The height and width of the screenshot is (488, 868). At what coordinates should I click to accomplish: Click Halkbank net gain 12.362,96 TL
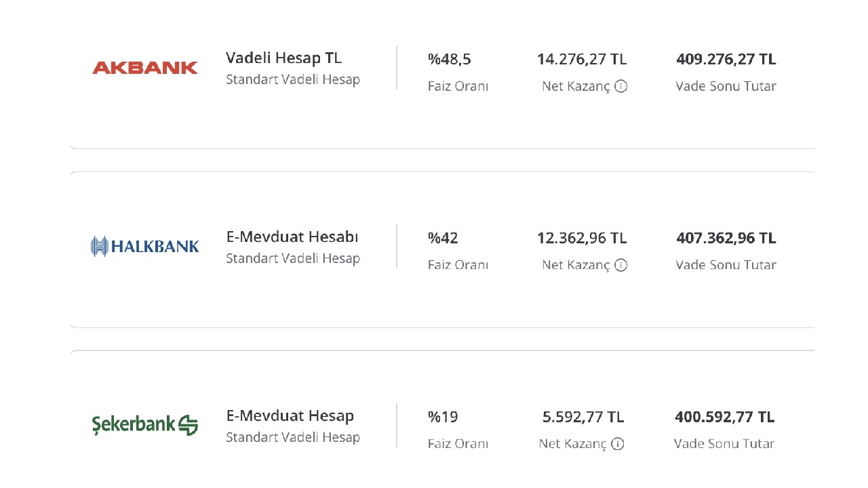pos(582,238)
